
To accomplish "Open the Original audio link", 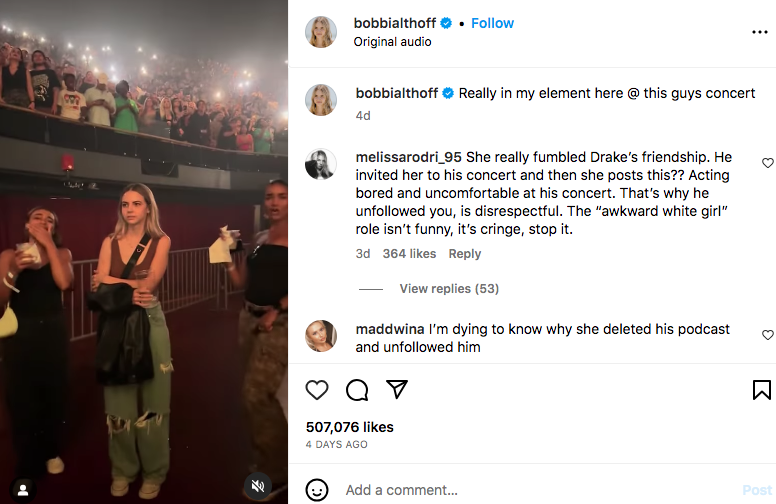I will (393, 42).
